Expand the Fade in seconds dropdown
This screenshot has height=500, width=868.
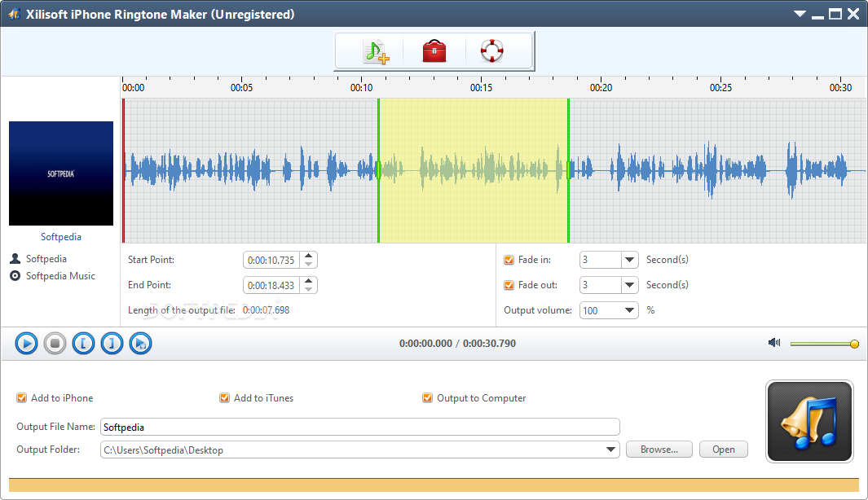629,260
